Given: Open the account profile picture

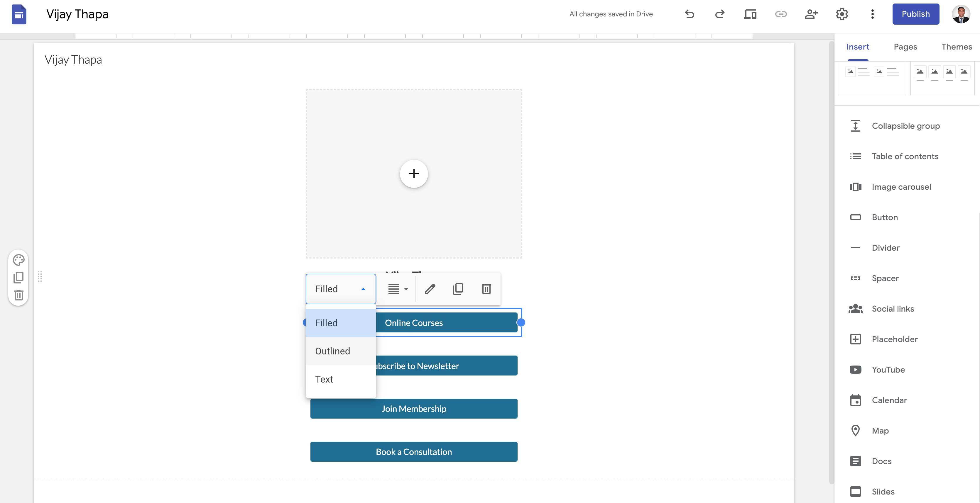Looking at the screenshot, I should 961,14.
